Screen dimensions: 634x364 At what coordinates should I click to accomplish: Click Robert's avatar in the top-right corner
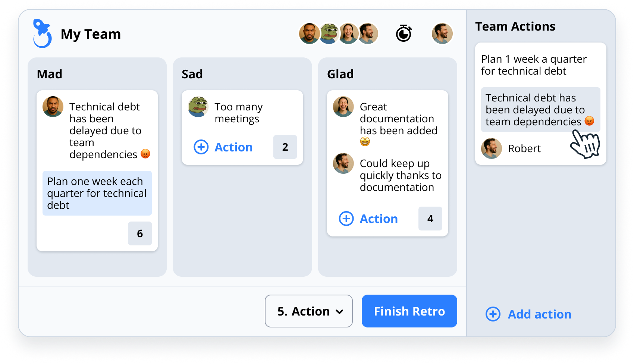click(442, 33)
